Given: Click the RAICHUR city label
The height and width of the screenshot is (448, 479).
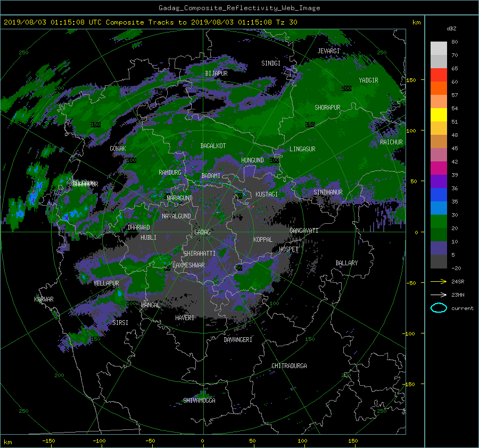Looking at the screenshot, I should (391, 142).
